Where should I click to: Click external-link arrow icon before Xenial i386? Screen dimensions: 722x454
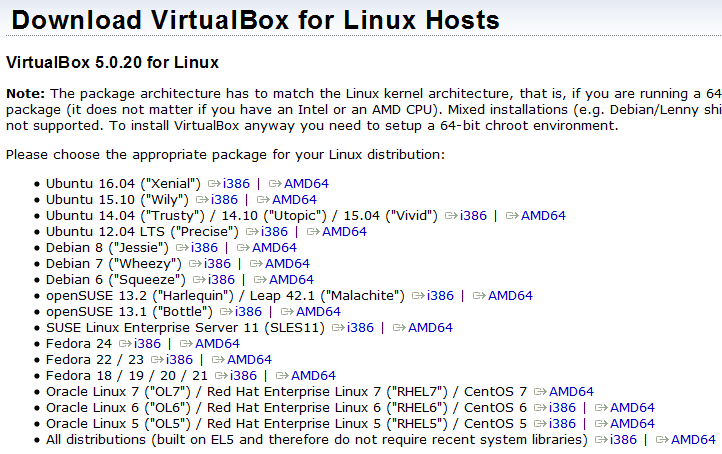click(x=214, y=184)
